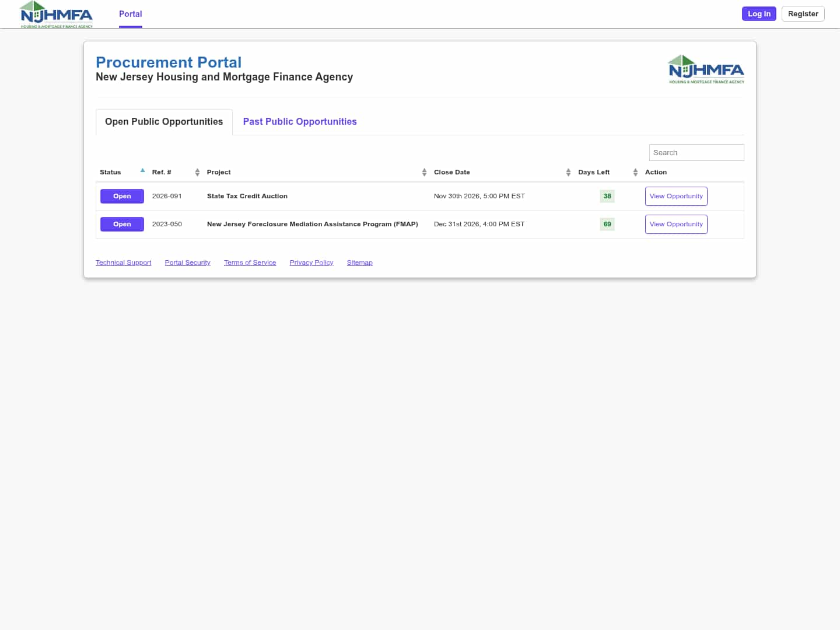Open the Privacy Policy link

pyautogui.click(x=311, y=262)
